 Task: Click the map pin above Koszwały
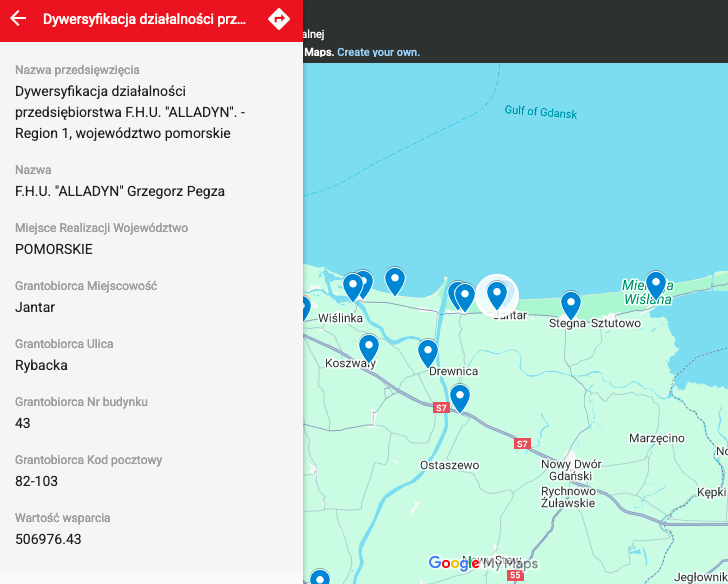(369, 347)
